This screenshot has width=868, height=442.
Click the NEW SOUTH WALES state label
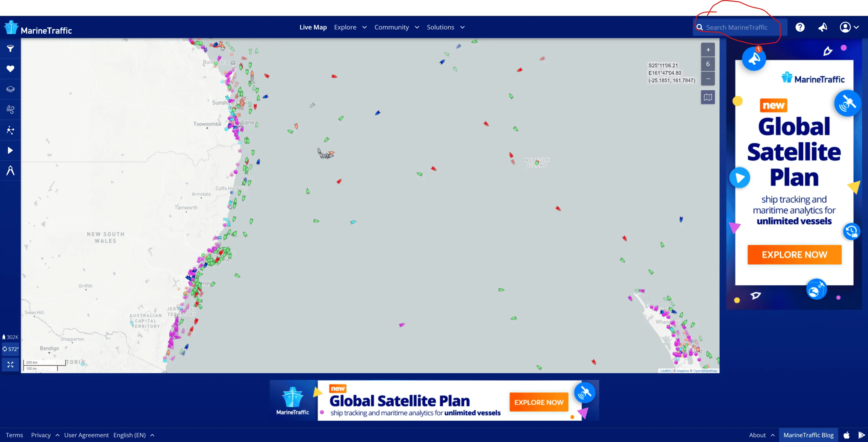(x=106, y=237)
